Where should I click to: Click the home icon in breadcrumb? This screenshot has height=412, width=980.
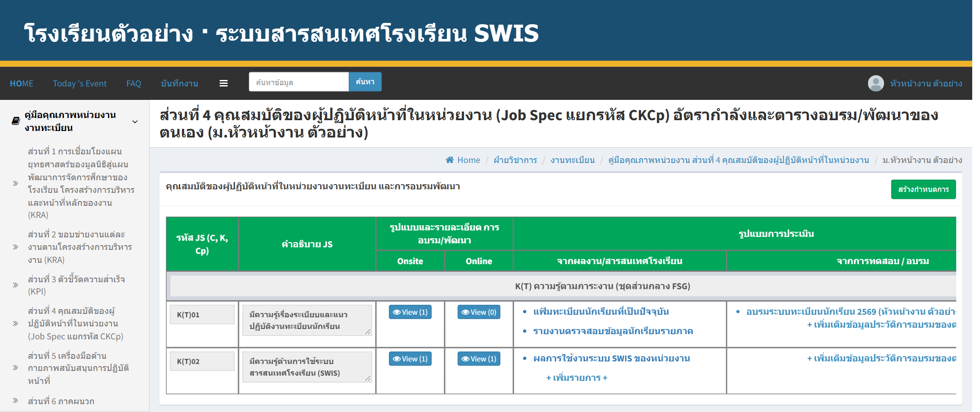449,160
